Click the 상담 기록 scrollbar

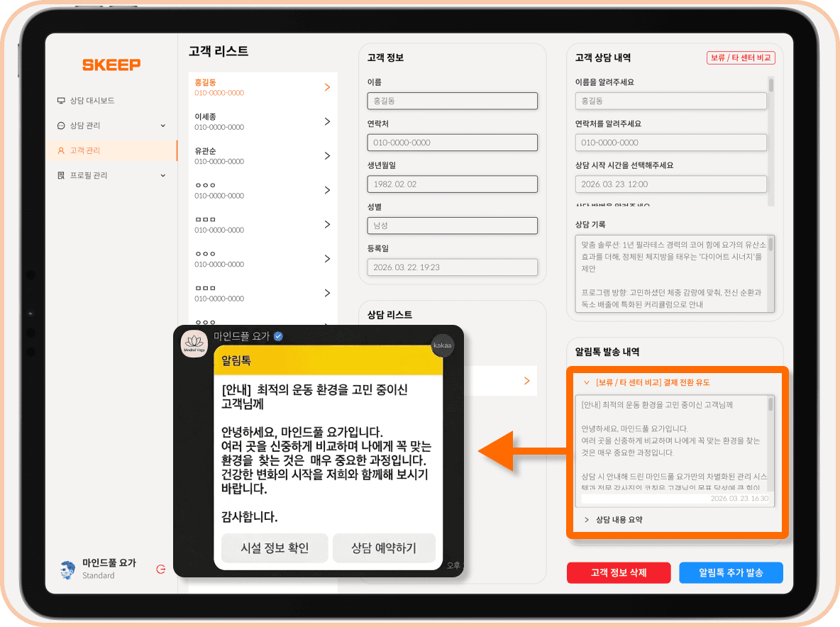click(x=770, y=245)
